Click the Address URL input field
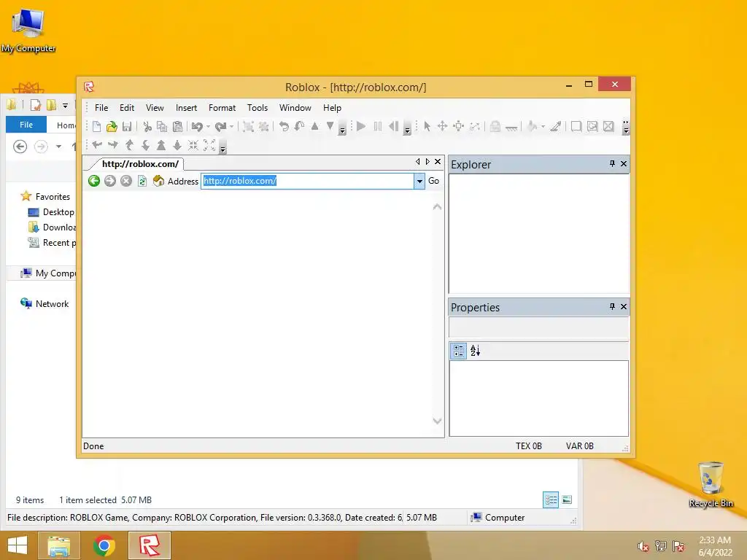 (308, 181)
